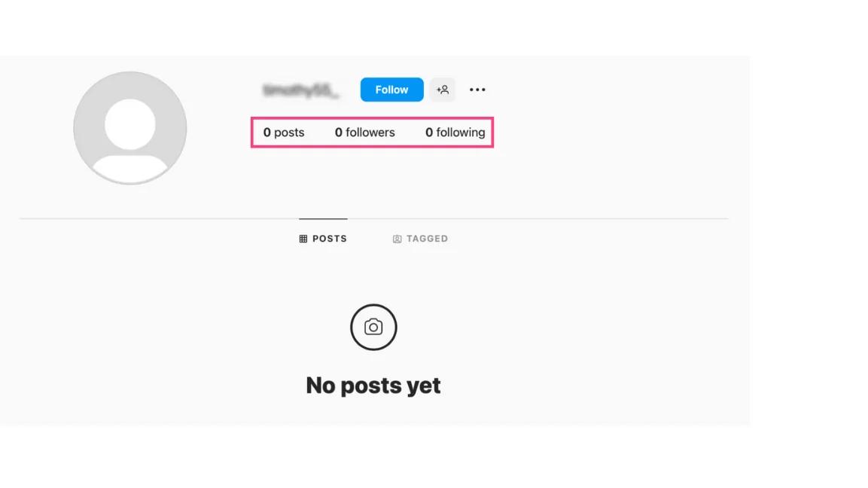
Task: Open the 0 followers list
Action: pyautogui.click(x=365, y=133)
